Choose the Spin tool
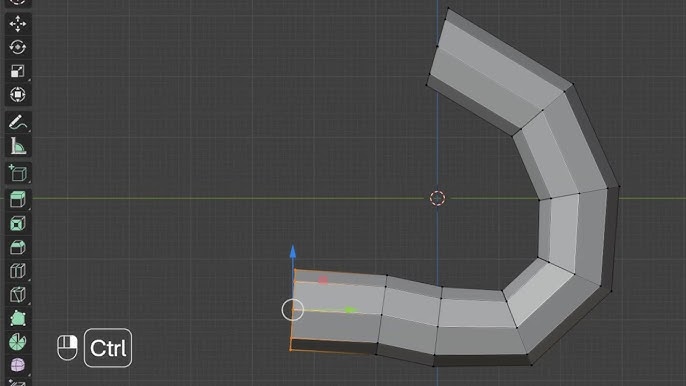 tap(18, 342)
